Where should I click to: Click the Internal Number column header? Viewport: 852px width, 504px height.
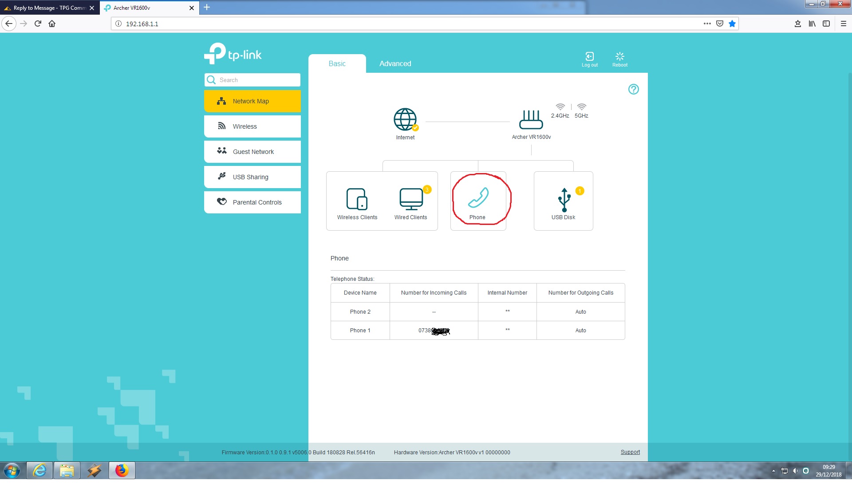507,293
